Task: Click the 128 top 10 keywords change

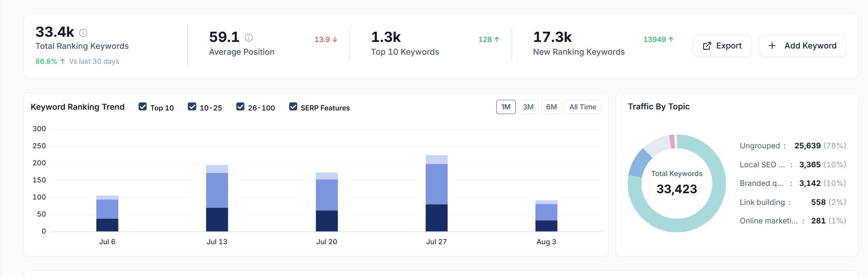Action: 489,39
